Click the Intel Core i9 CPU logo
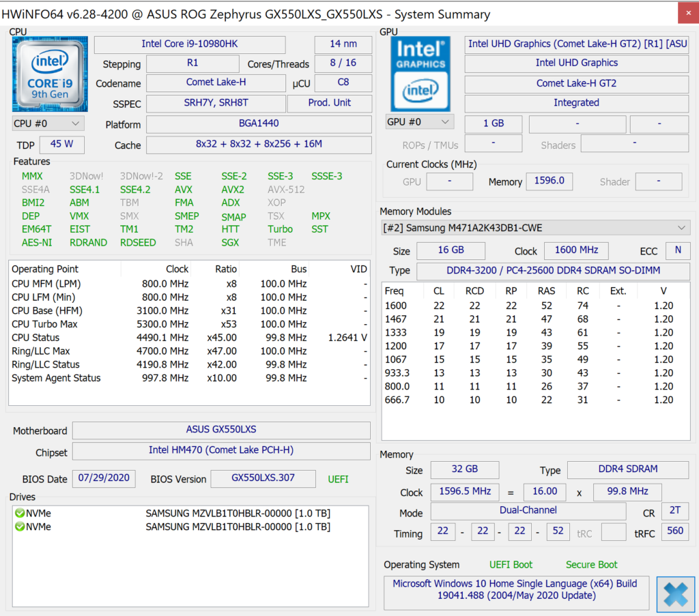This screenshot has width=699, height=616. point(50,74)
